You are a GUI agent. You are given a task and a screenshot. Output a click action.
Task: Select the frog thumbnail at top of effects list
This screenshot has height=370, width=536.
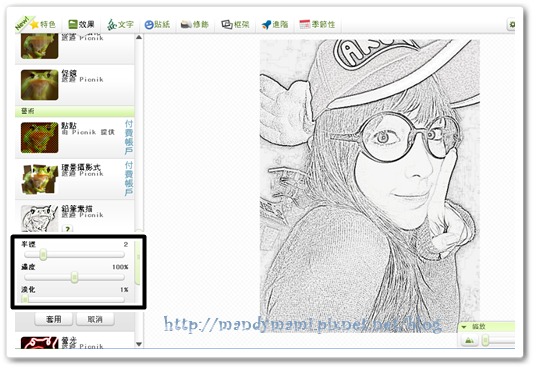pyautogui.click(x=39, y=46)
